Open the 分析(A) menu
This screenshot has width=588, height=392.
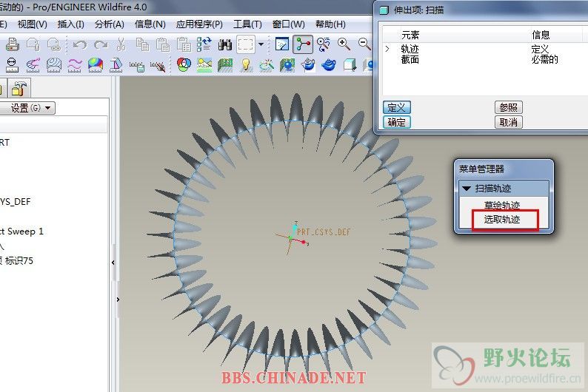[109, 24]
